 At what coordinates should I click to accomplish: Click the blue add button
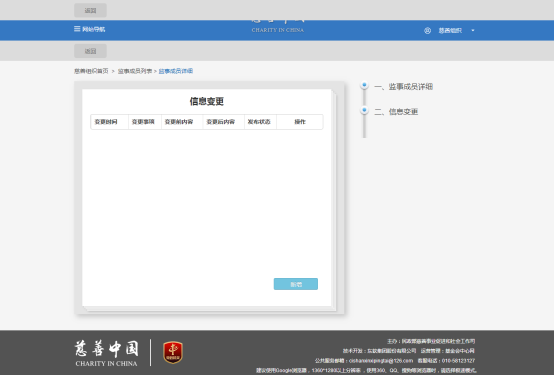pyautogui.click(x=296, y=284)
